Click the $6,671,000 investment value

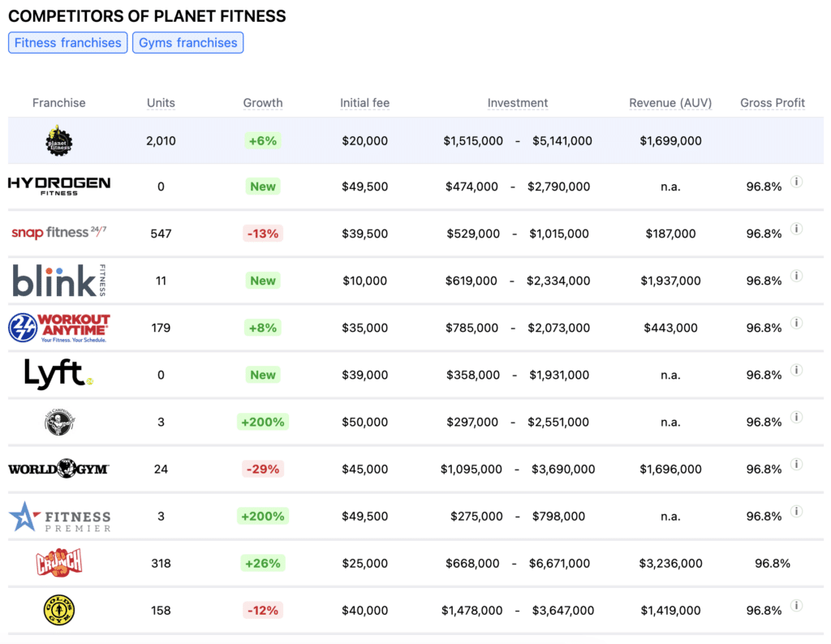tap(561, 564)
